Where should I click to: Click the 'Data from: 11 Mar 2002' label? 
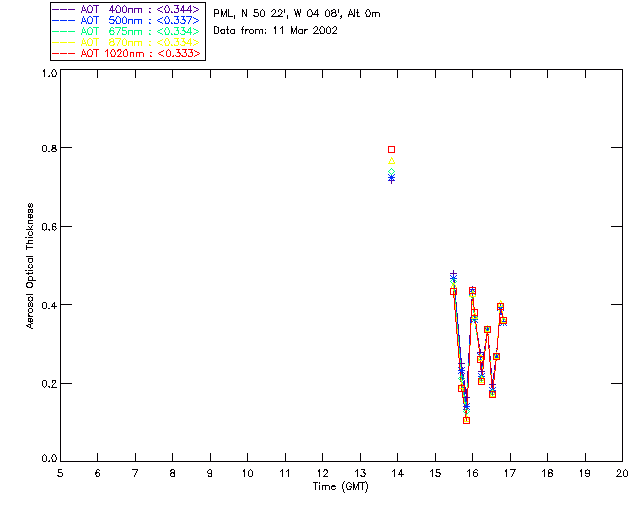(276, 31)
